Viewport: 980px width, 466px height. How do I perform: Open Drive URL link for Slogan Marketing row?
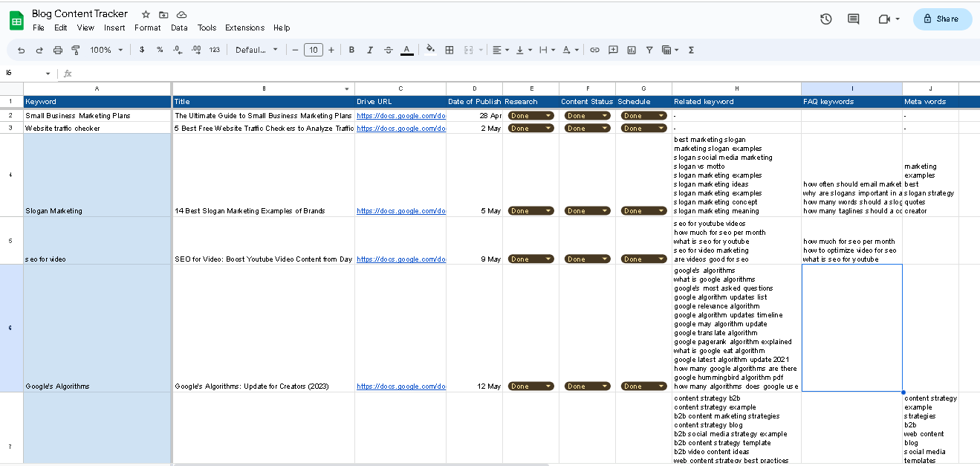pyautogui.click(x=401, y=211)
